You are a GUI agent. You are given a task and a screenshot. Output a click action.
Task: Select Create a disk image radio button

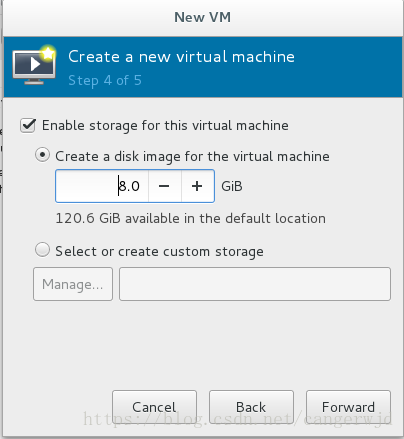42,155
